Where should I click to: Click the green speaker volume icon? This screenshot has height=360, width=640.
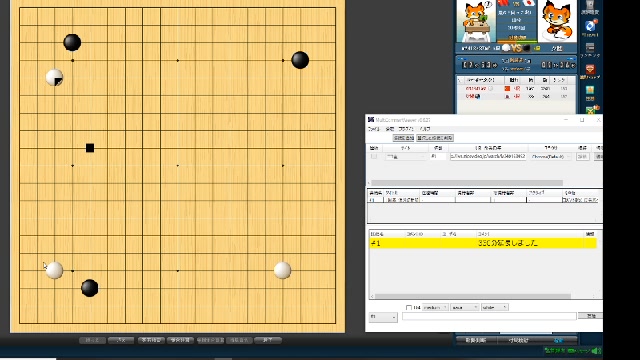[x=596, y=351]
